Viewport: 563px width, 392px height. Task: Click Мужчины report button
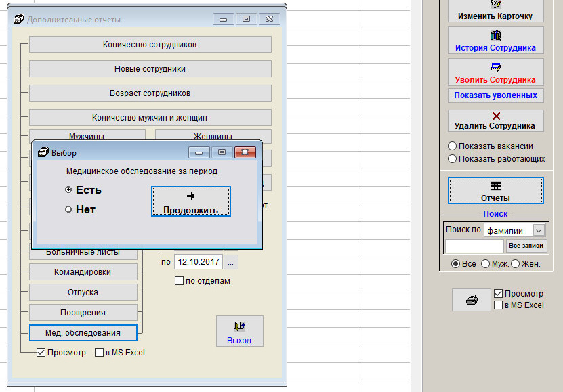pyautogui.click(x=87, y=135)
